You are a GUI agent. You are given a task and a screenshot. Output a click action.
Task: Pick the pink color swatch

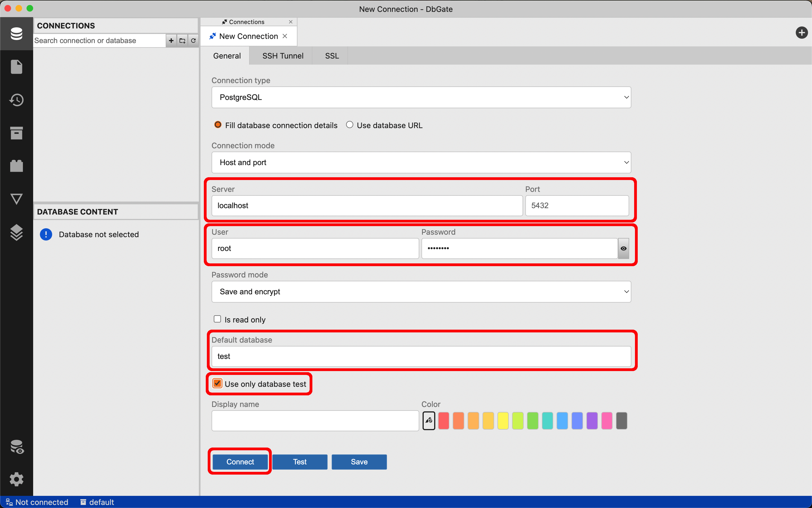tap(607, 421)
